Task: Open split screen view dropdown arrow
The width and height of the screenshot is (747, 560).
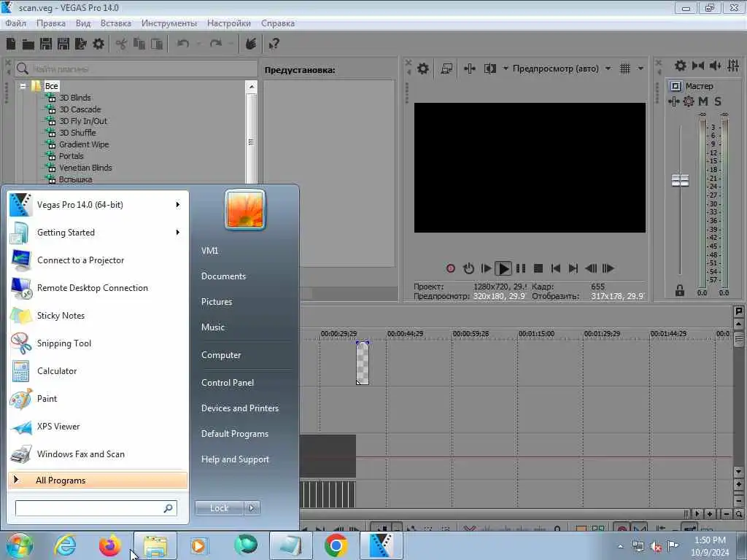Action: (x=506, y=69)
